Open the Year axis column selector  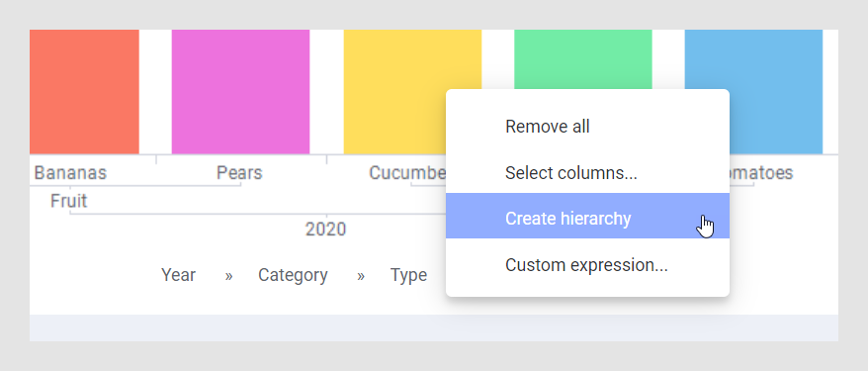tap(178, 275)
